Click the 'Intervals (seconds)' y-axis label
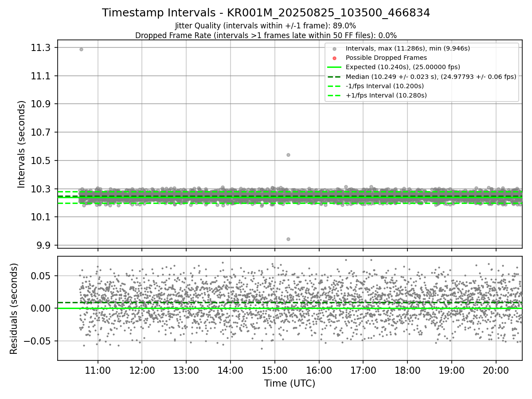 tap(22, 144)
